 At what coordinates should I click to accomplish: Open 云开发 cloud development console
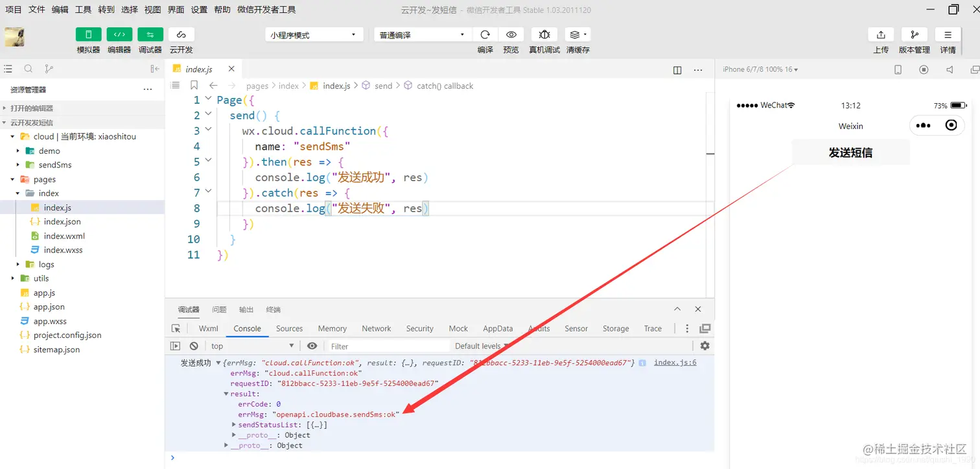tap(181, 35)
